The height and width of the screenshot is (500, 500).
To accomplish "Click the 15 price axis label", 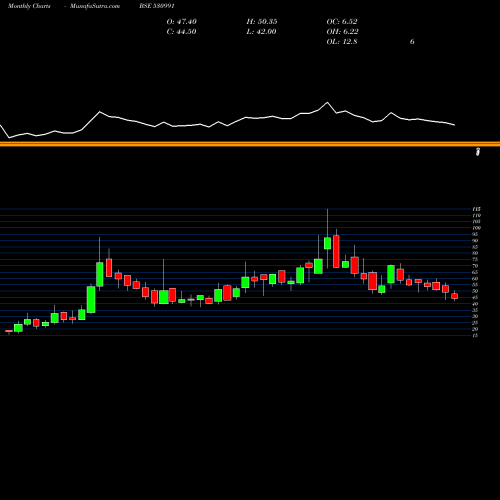I will [475, 336].
